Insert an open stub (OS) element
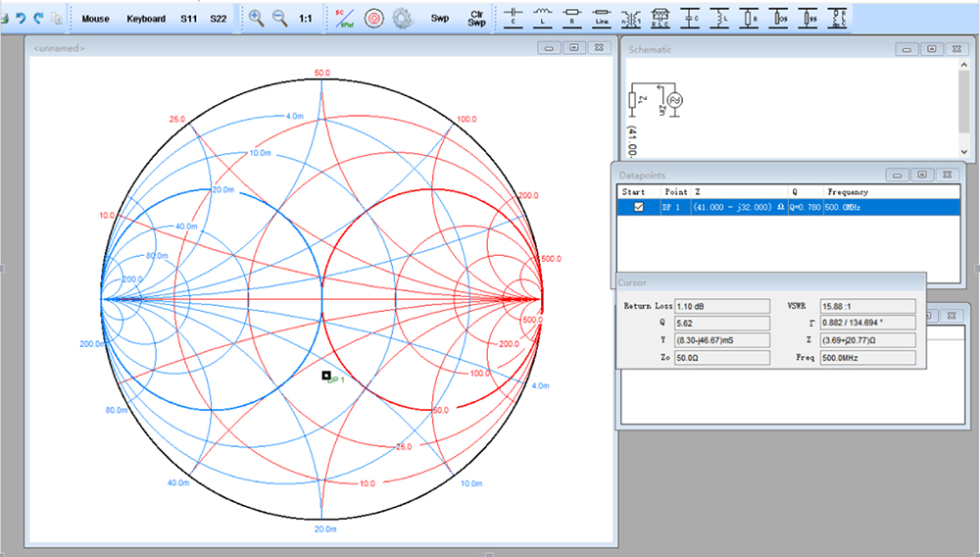 [x=780, y=18]
